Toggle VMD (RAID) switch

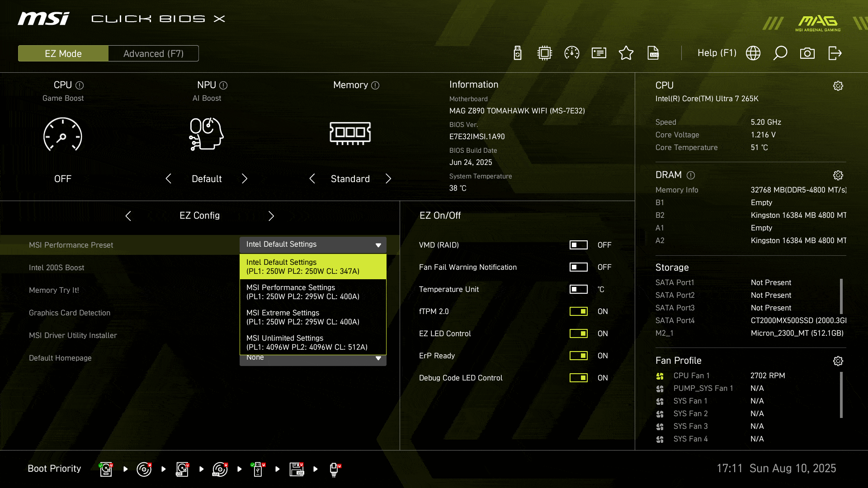point(579,245)
